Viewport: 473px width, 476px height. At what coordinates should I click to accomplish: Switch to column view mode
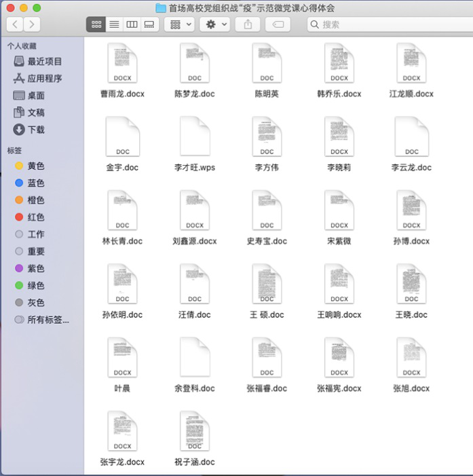click(132, 24)
